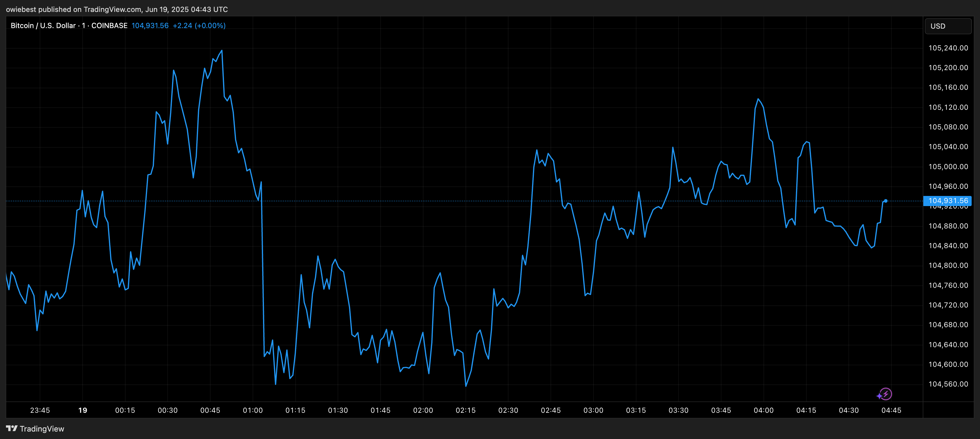This screenshot has height=439, width=980.
Task: Click the 23:45 time axis label
Action: [40, 410]
